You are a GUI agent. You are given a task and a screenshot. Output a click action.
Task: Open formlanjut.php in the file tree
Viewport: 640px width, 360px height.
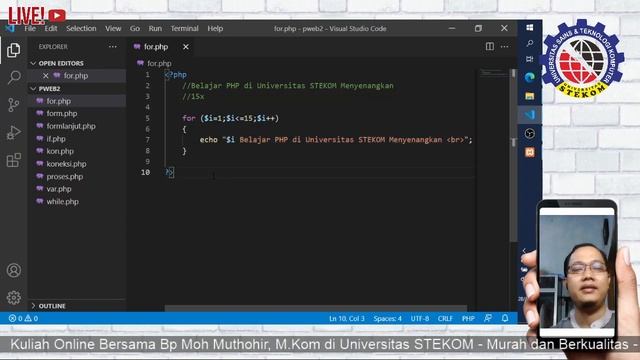[77, 126]
